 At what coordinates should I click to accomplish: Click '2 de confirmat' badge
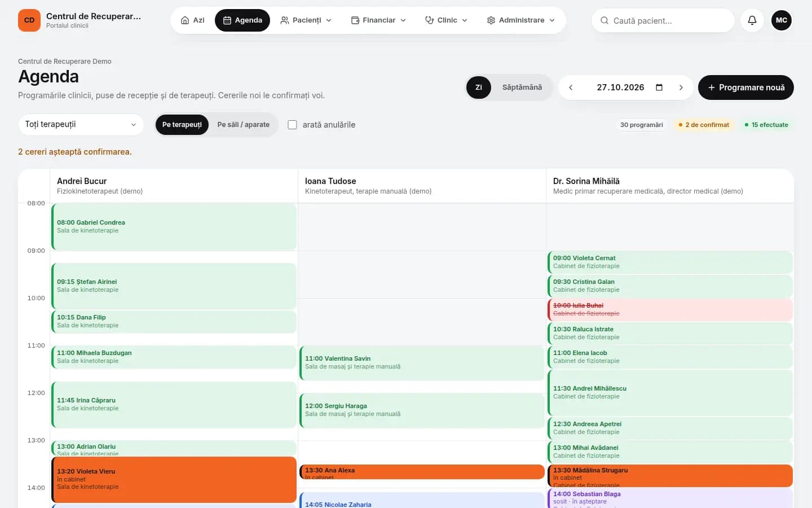pyautogui.click(x=704, y=125)
